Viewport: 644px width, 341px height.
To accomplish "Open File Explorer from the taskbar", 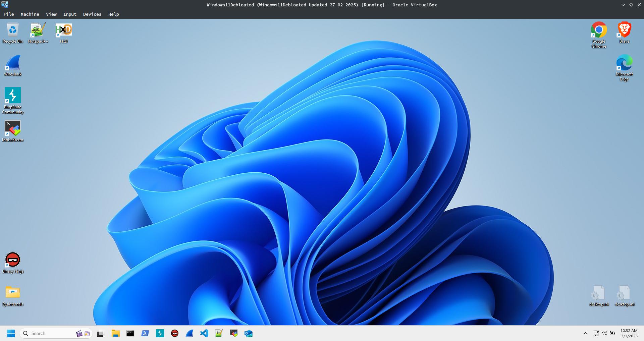I will [116, 333].
